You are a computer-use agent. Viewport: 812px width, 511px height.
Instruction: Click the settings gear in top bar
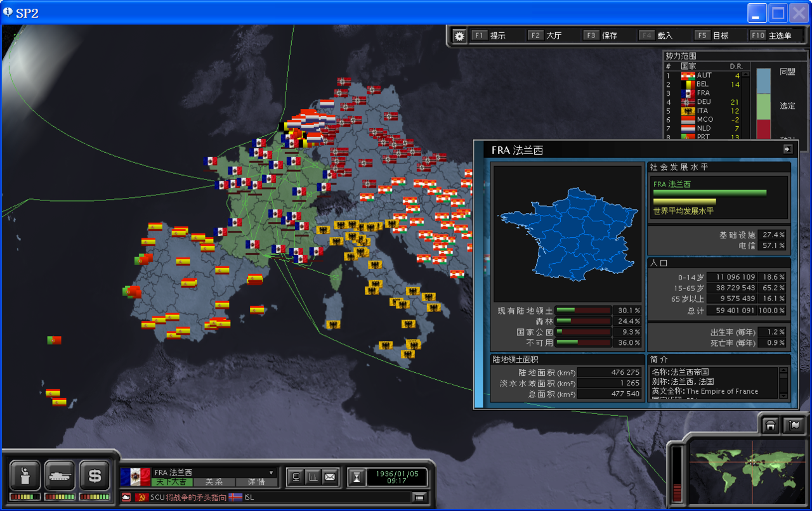pos(459,36)
